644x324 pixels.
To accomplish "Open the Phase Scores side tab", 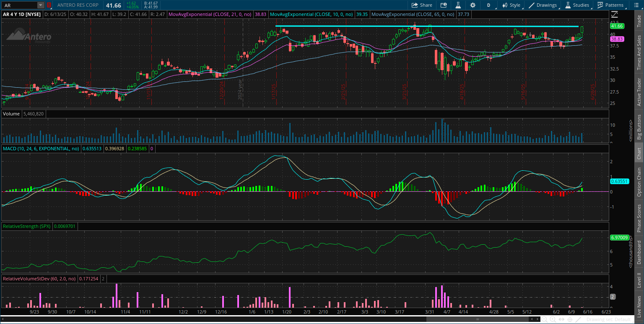I will point(639,218).
